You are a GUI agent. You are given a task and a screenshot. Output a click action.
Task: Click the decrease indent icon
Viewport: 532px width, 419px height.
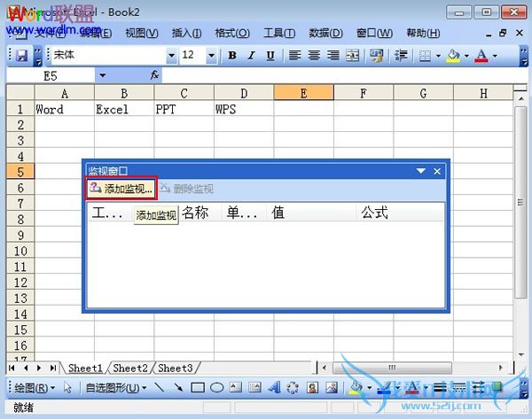[x=401, y=55]
